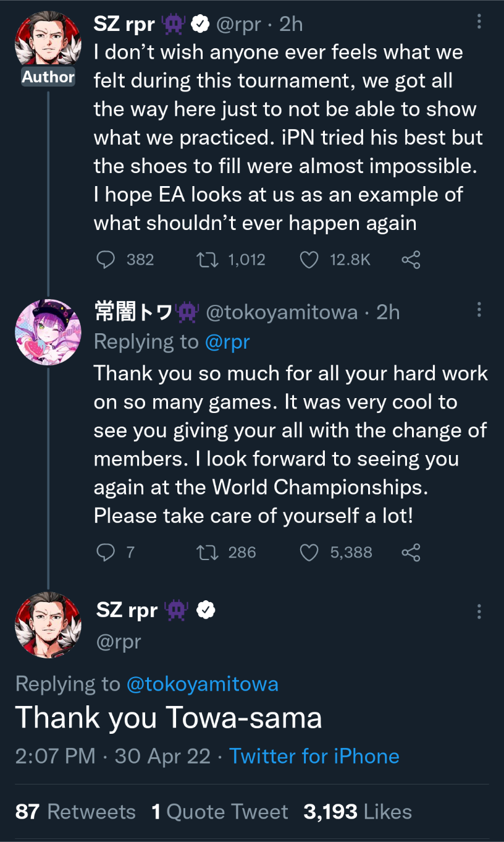Reply to rpr's tournament tweet
Viewport: 504px width, 842px height.
point(106,260)
